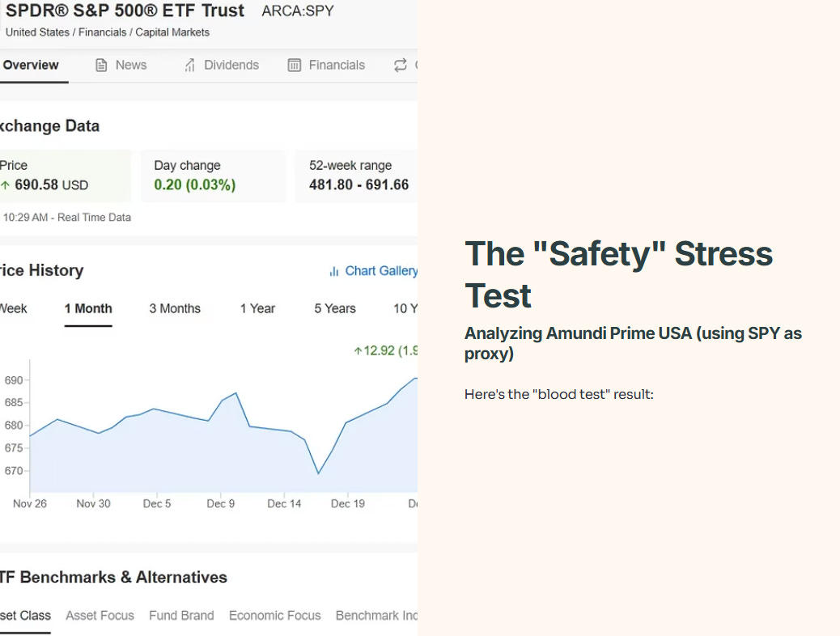The width and height of the screenshot is (840, 636).
Task: Choose the Fund Brand benchmark tab
Action: coord(181,616)
